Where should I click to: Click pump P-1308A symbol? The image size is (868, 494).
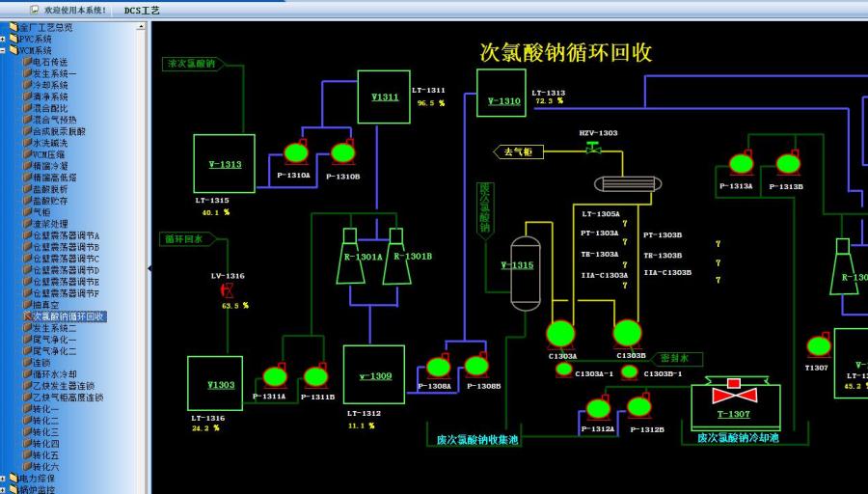[438, 368]
